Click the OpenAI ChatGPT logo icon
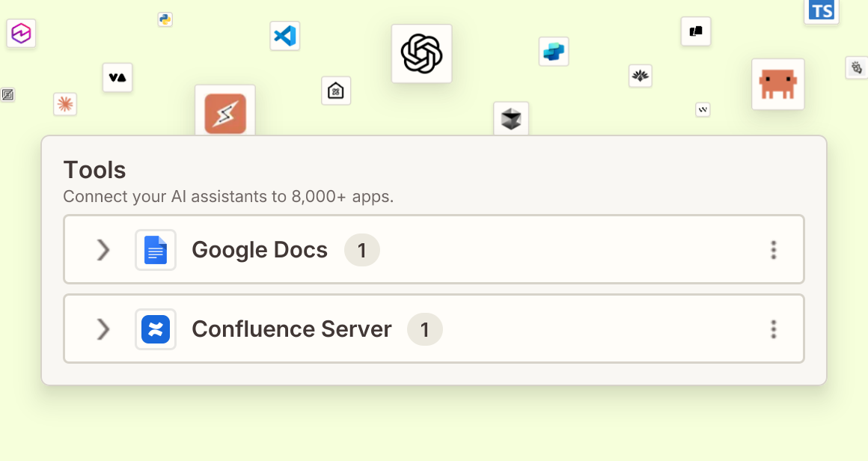The width and height of the screenshot is (868, 461). point(422,54)
